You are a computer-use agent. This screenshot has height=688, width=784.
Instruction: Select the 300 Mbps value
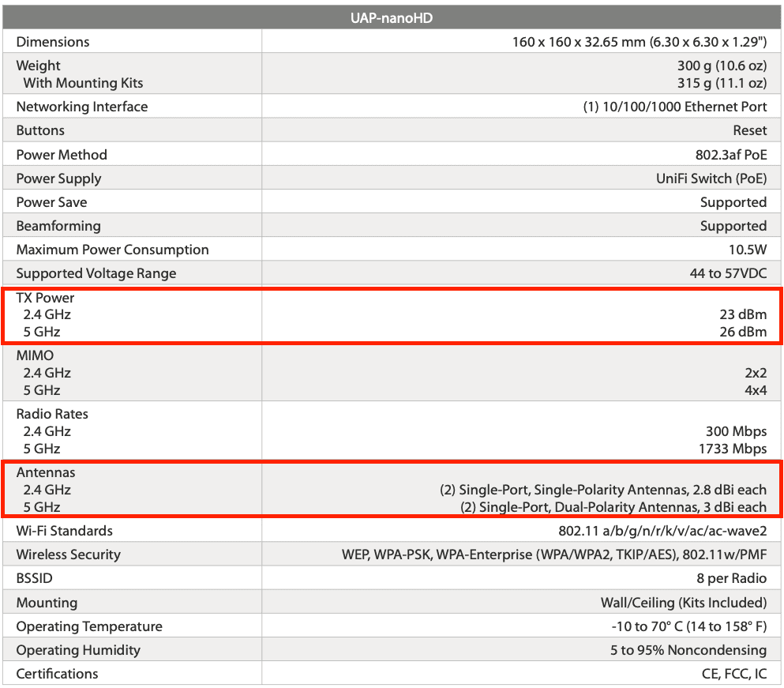pos(737,431)
